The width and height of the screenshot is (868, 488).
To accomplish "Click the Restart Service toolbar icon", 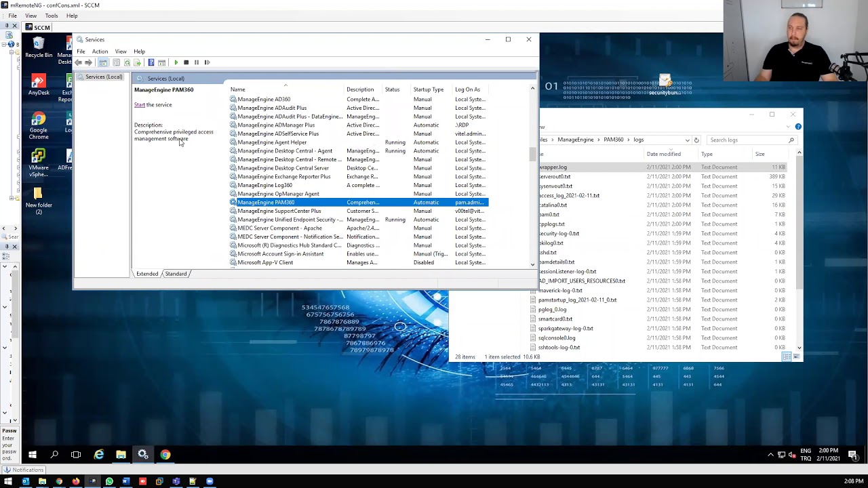I will tap(207, 62).
